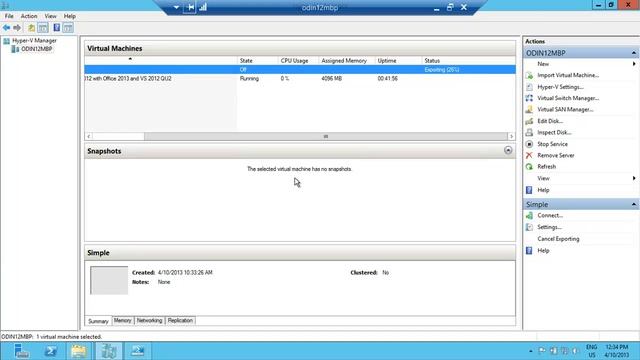The width and height of the screenshot is (640, 360).
Task: Click the Virtual SAN Manager icon
Action: [529, 110]
